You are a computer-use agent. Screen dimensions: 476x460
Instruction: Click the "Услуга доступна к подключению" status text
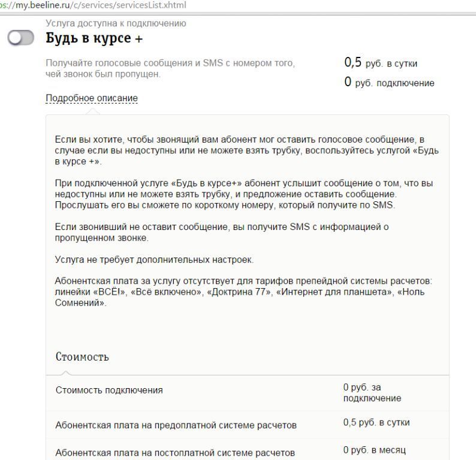(x=116, y=23)
